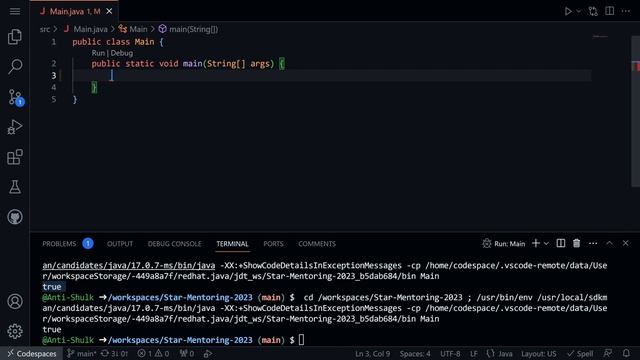The image size is (640, 360).
Task: Place cursor on 'public class Main' line
Action: click(x=118, y=42)
